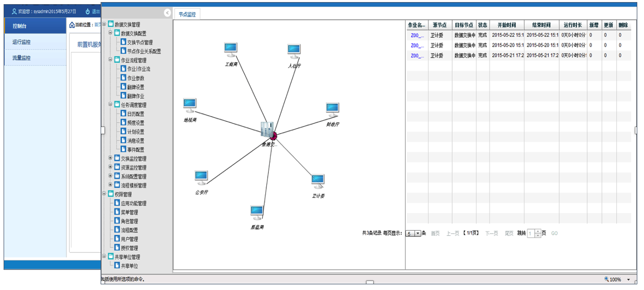Collapse the 任务调度管理 tree node
Viewport: 644px width, 290px height.
pyautogui.click(x=110, y=105)
